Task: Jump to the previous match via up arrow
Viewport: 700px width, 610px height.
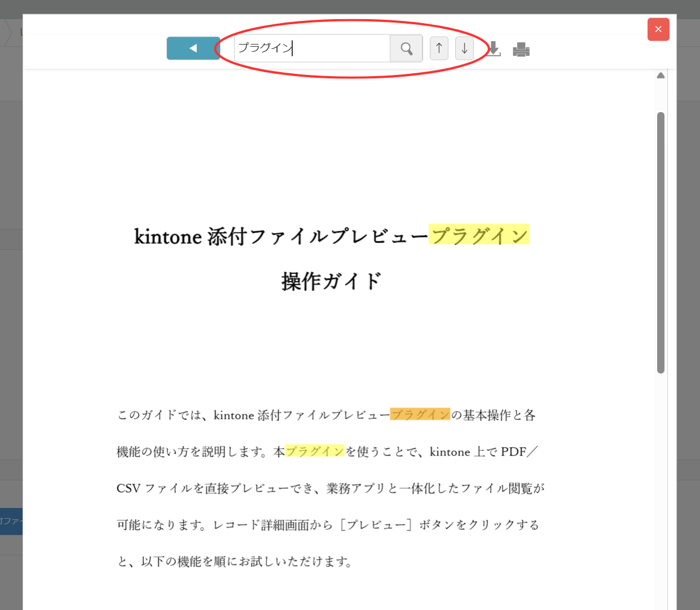Action: (439, 48)
